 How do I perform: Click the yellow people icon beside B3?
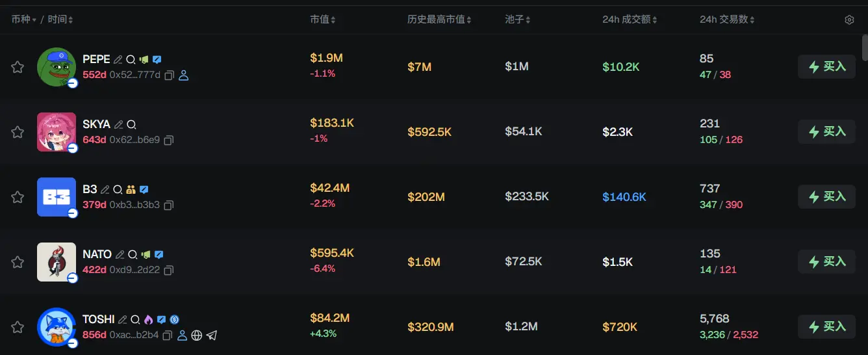[x=131, y=189]
